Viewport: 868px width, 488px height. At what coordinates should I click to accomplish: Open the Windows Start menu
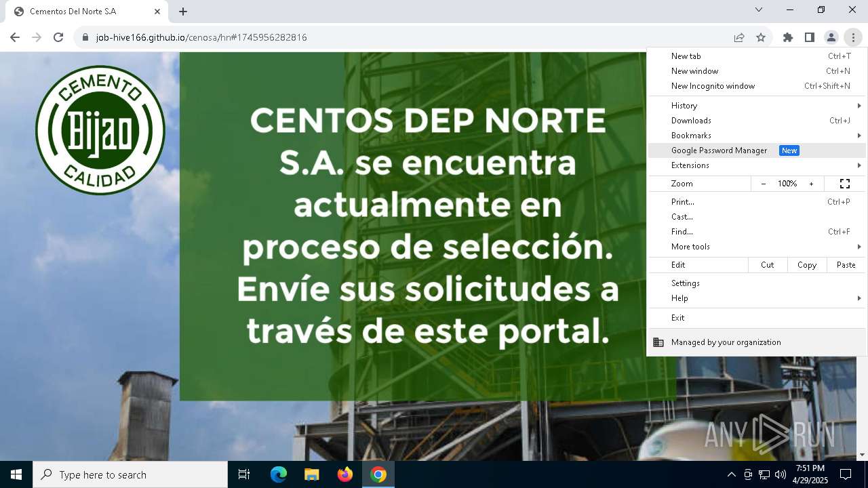click(x=16, y=474)
